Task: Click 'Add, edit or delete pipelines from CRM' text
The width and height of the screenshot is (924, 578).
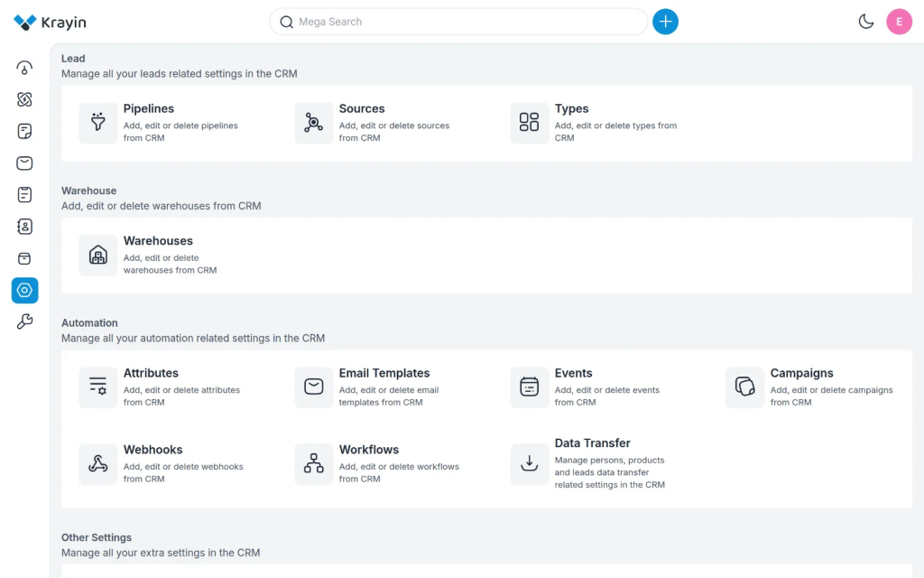Action: (x=180, y=132)
